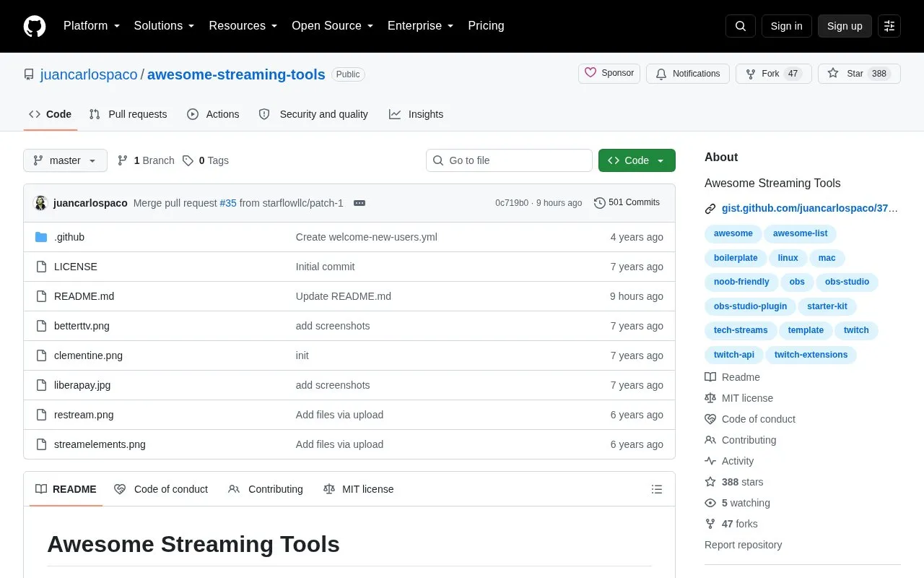The width and height of the screenshot is (924, 578).
Task: Go to the GitHub homepage logo
Action: point(35,26)
